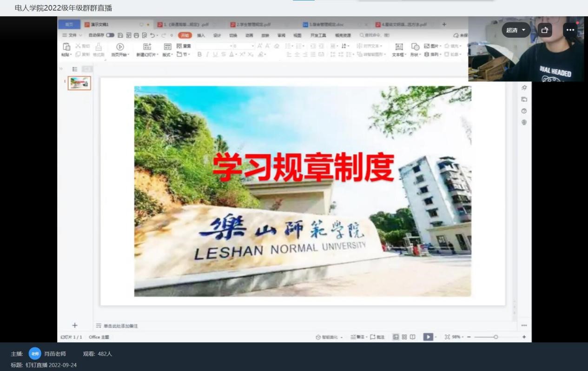
Task: Click the Format Painter (格式刷) icon
Action: (x=98, y=46)
